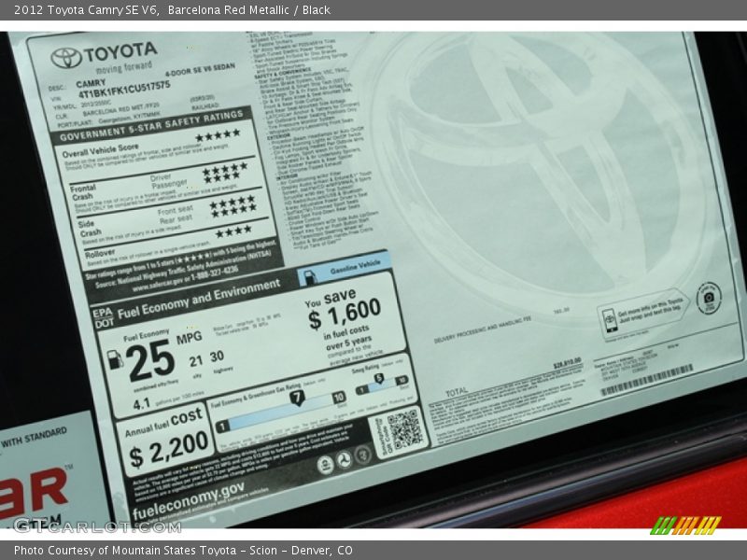Image resolution: width=747 pixels, height=560 pixels.
Task: Click the Gasoline Vehicle pump icon
Action: pos(309,275)
